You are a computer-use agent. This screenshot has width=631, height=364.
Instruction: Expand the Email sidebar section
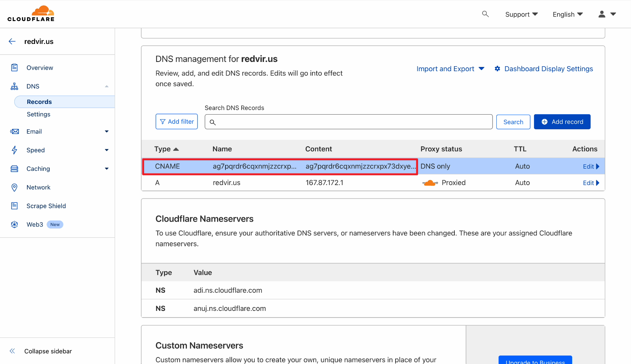(107, 132)
